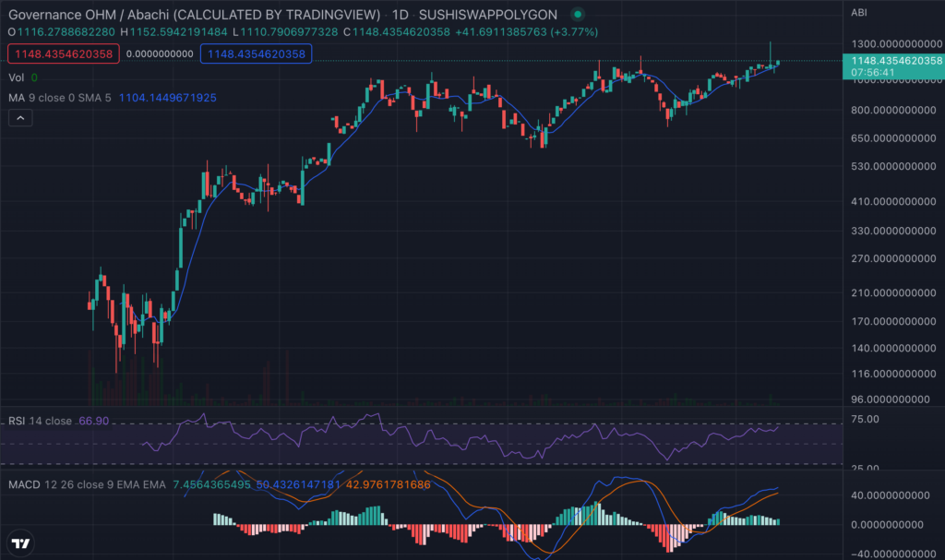Screen dimensions: 945x560
Task: Select the open price O1116.2788682280
Action: (61, 32)
